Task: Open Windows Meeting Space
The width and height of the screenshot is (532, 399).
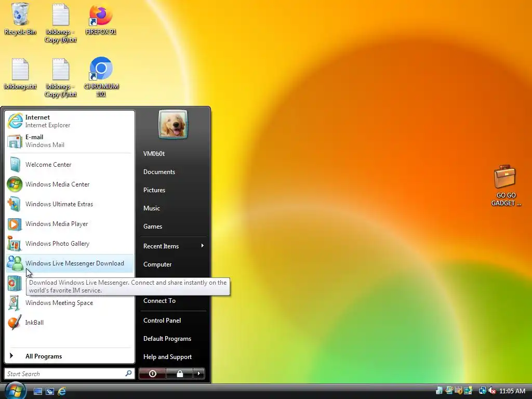Action: click(x=70, y=303)
